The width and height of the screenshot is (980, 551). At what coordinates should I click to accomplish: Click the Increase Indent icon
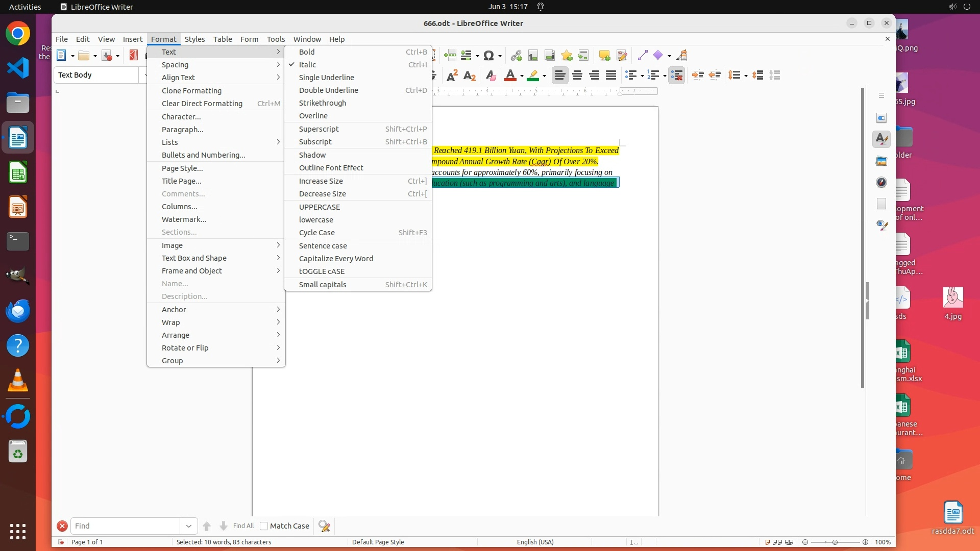pos(698,76)
